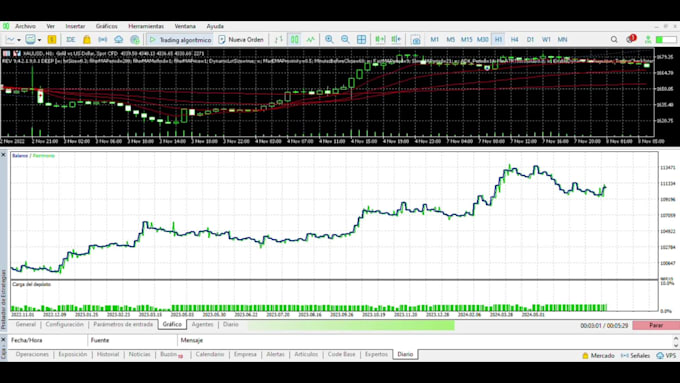Click the VPS cloud toolbar icon

point(118,39)
